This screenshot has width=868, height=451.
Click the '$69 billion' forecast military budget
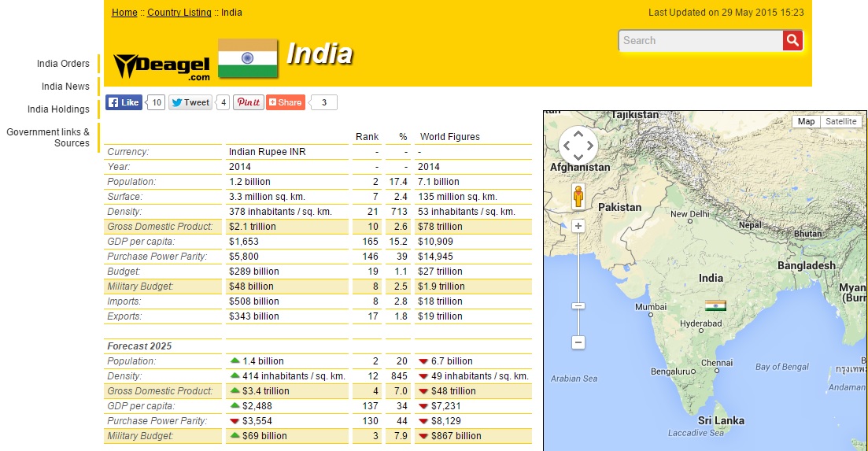point(264,435)
